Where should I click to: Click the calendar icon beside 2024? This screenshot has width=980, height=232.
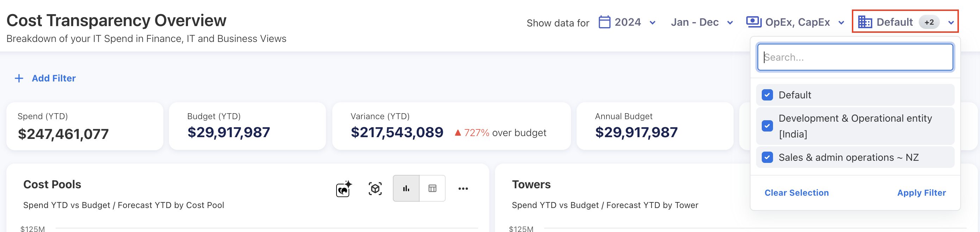604,22
